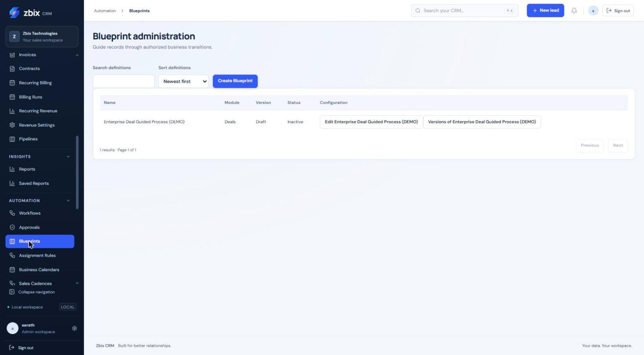Screen dimensions: 644x355
Task: Click the Contracts sidebar icon
Action: coord(12,69)
